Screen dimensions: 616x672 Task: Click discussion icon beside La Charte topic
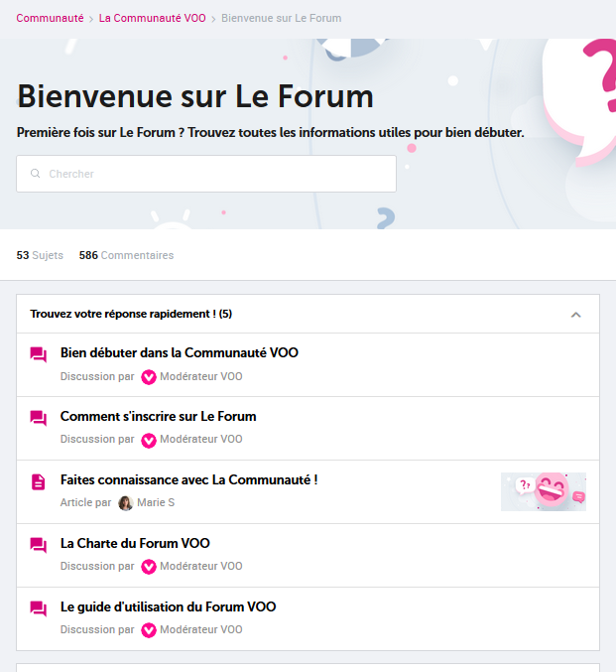[x=38, y=545]
